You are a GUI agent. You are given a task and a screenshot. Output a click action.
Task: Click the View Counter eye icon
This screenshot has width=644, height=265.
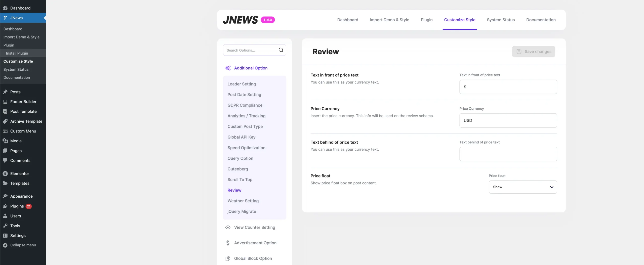pyautogui.click(x=228, y=227)
